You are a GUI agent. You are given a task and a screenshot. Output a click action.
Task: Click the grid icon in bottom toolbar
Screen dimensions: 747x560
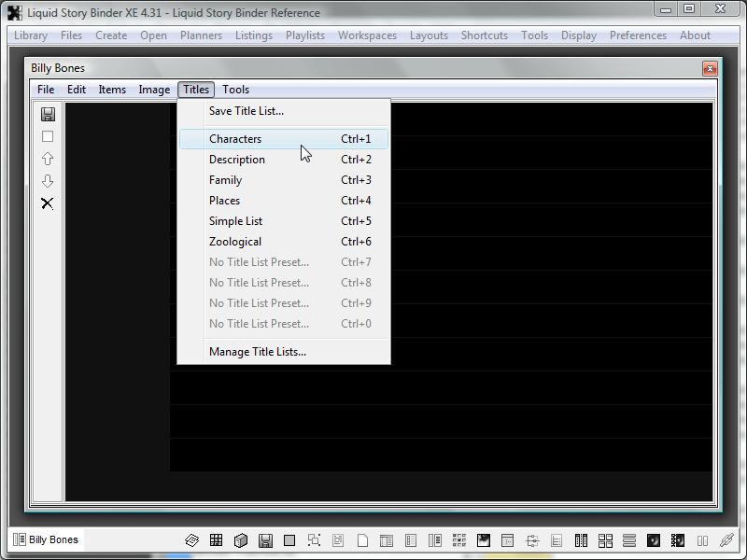(216, 540)
